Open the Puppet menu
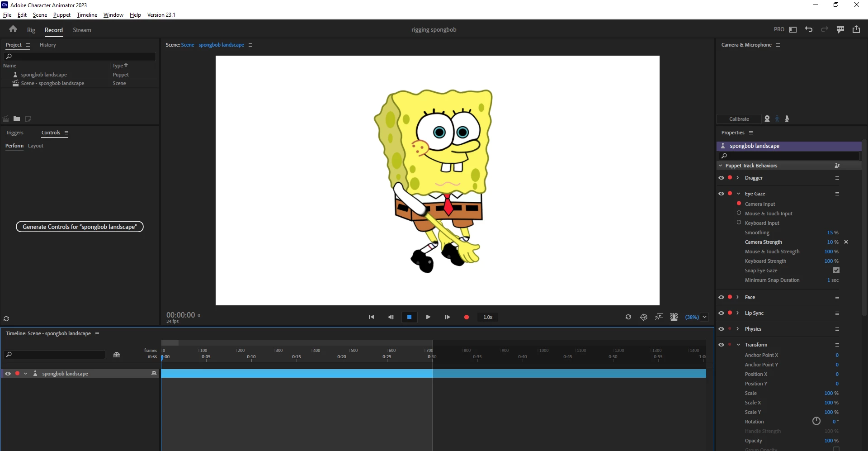 (x=62, y=15)
